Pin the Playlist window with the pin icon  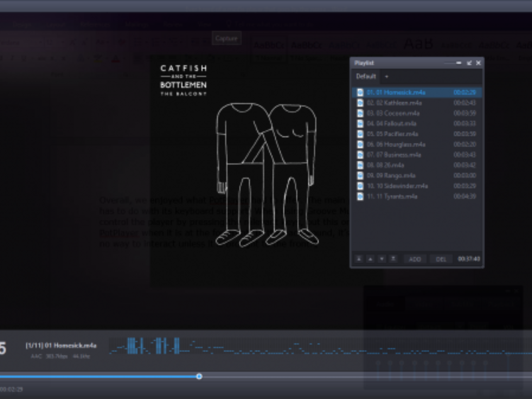click(x=469, y=63)
